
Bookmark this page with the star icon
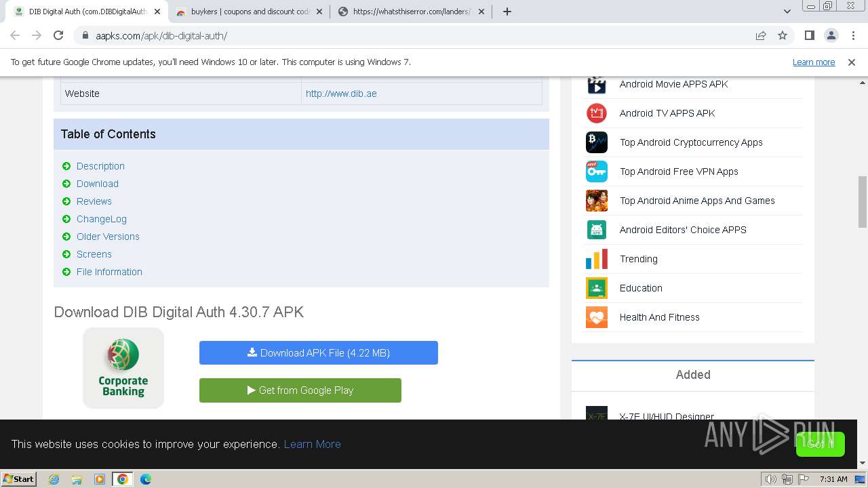pyautogui.click(x=783, y=35)
